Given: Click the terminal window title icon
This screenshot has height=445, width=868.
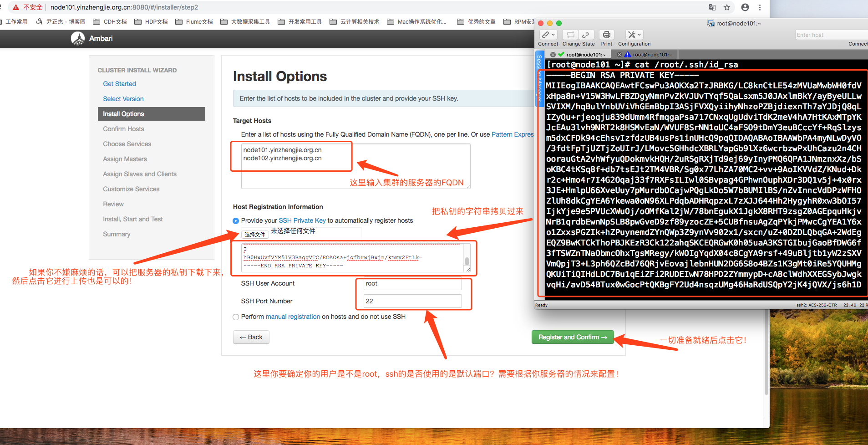Looking at the screenshot, I should click(711, 23).
